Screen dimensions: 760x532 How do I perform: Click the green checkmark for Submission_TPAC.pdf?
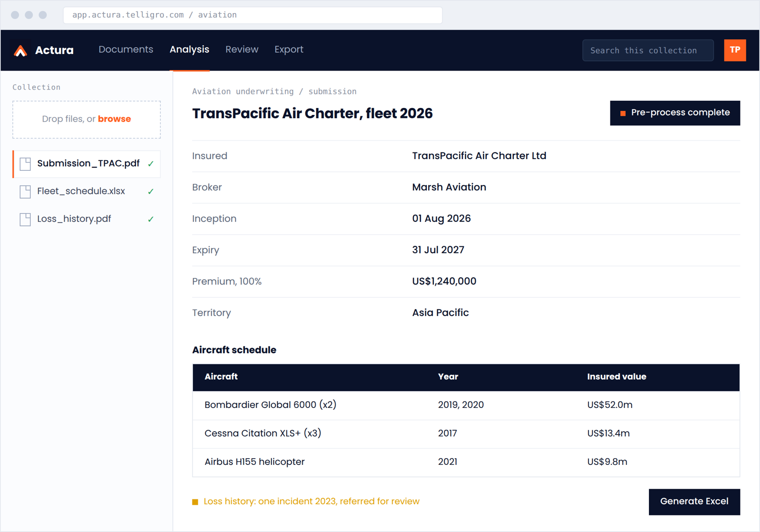151,164
